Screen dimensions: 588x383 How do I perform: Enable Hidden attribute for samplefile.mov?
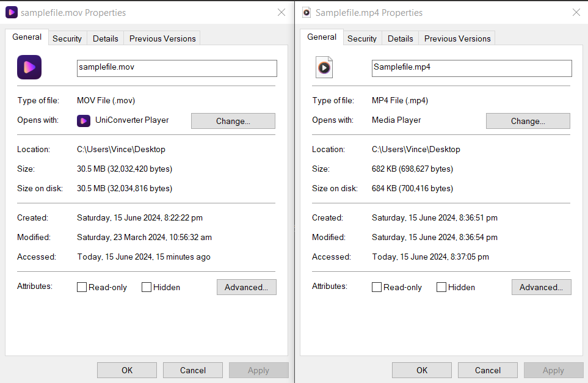pos(147,287)
